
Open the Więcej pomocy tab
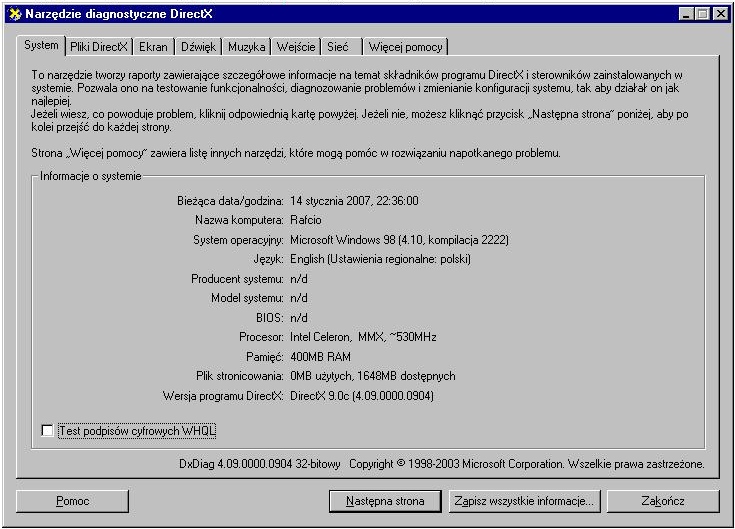[x=405, y=47]
